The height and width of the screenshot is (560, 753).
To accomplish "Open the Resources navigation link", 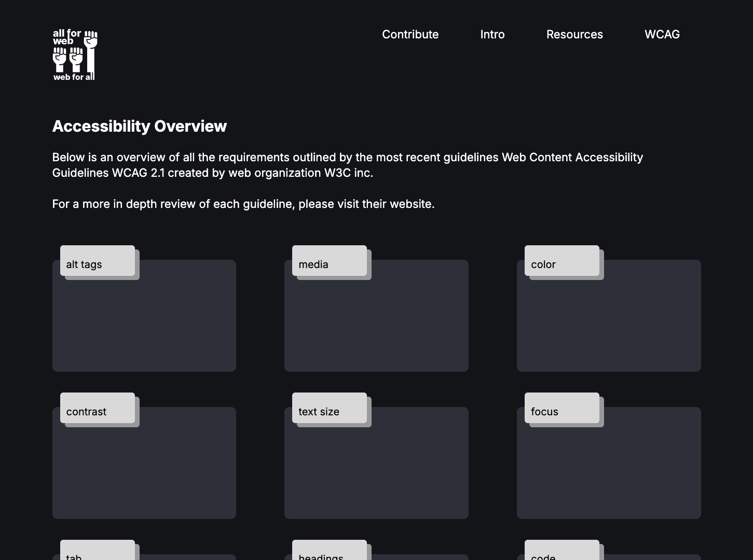I will click(x=574, y=34).
